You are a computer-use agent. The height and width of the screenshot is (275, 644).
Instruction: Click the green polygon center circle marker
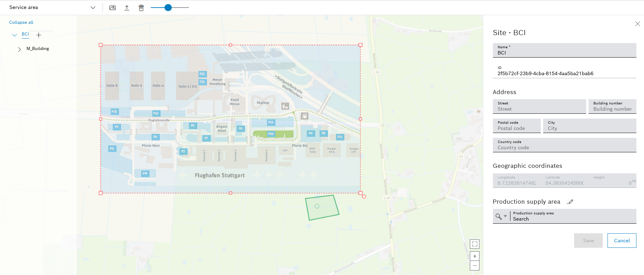(317, 206)
